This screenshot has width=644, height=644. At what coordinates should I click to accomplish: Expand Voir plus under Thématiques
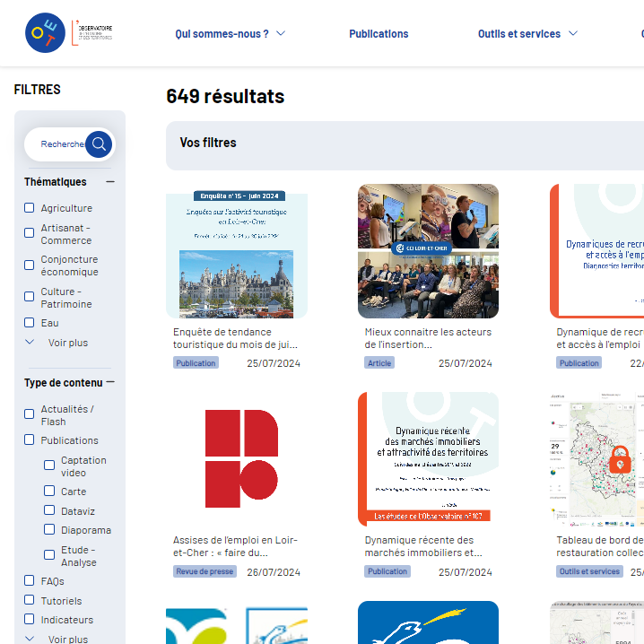tap(59, 343)
